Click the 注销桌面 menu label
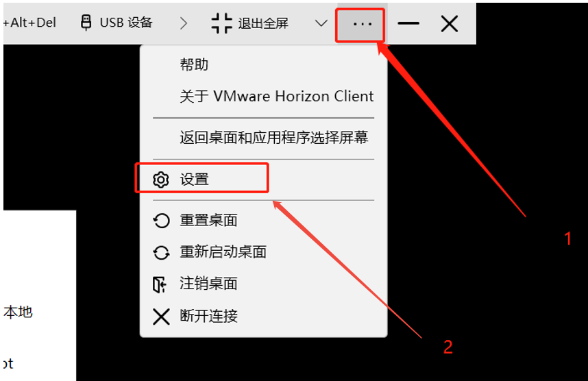The width and height of the screenshot is (588, 381). click(x=208, y=284)
